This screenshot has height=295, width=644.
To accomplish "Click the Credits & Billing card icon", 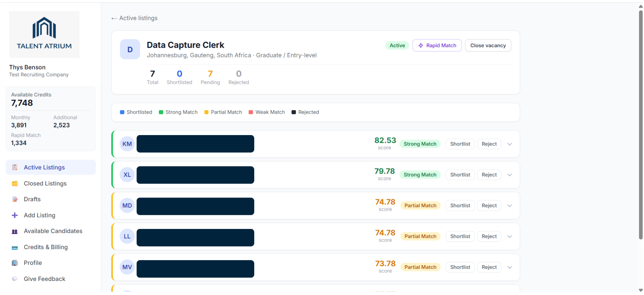I will pyautogui.click(x=15, y=247).
